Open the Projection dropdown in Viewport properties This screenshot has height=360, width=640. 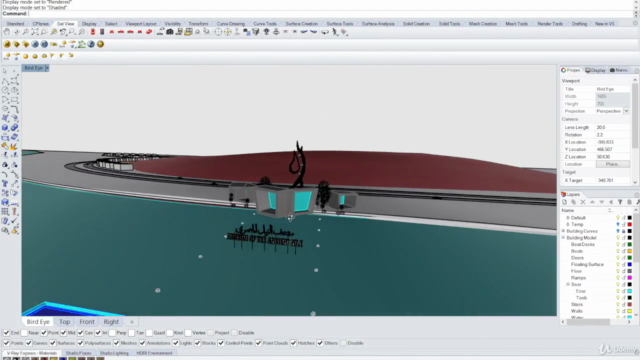(626, 111)
